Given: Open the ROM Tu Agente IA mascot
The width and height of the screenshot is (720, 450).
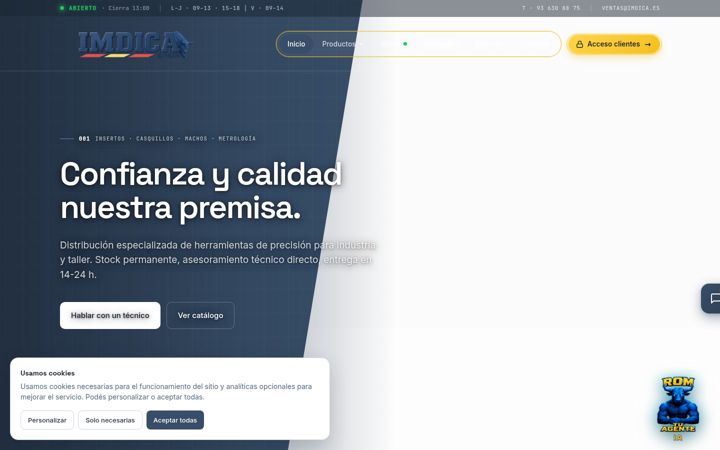Looking at the screenshot, I should (x=678, y=408).
